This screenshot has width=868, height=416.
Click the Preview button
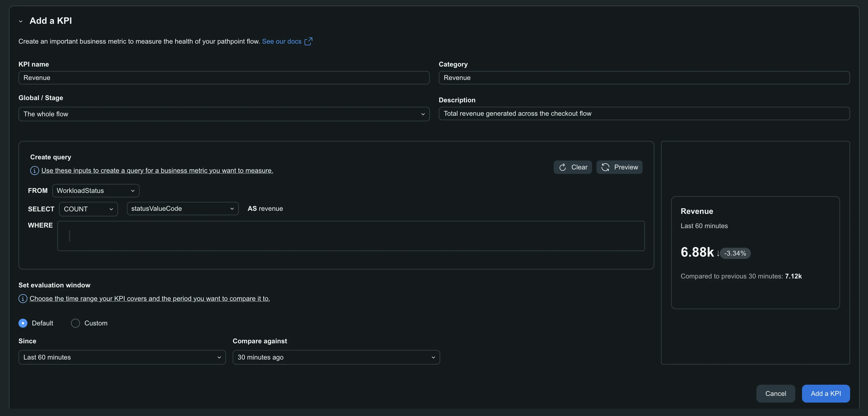click(x=619, y=167)
